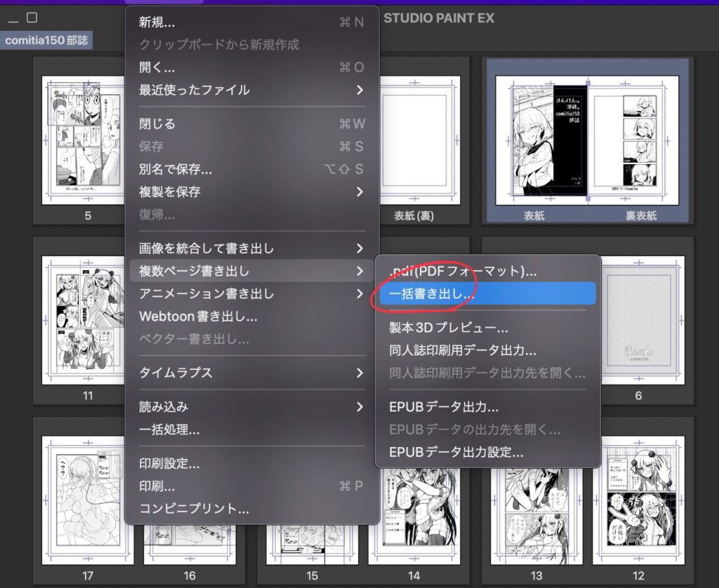Click the window minimize icon
719x588 pixels.
tap(13, 20)
